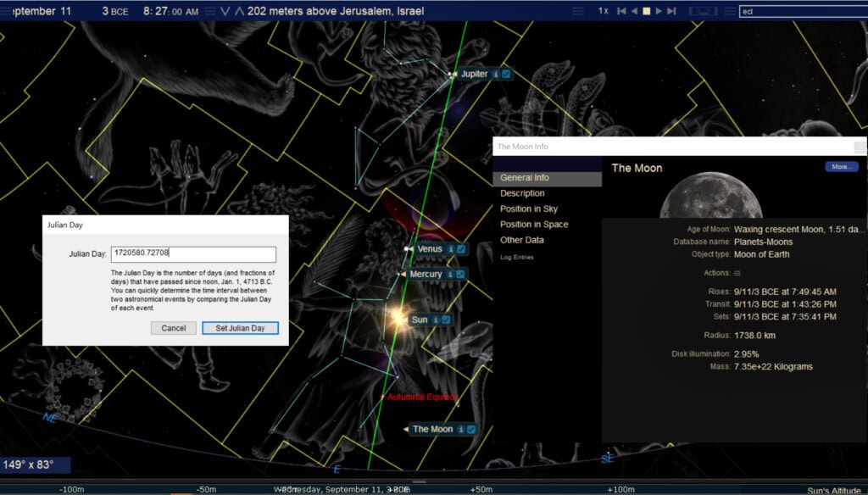Image resolution: width=868 pixels, height=495 pixels.
Task: Select the Position in Sky tab
Action: pyautogui.click(x=529, y=209)
